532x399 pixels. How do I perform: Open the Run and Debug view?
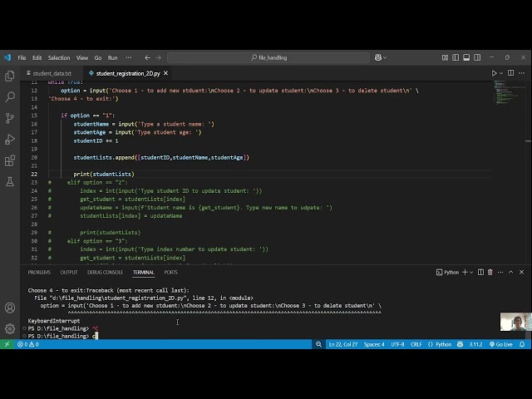tap(10, 139)
